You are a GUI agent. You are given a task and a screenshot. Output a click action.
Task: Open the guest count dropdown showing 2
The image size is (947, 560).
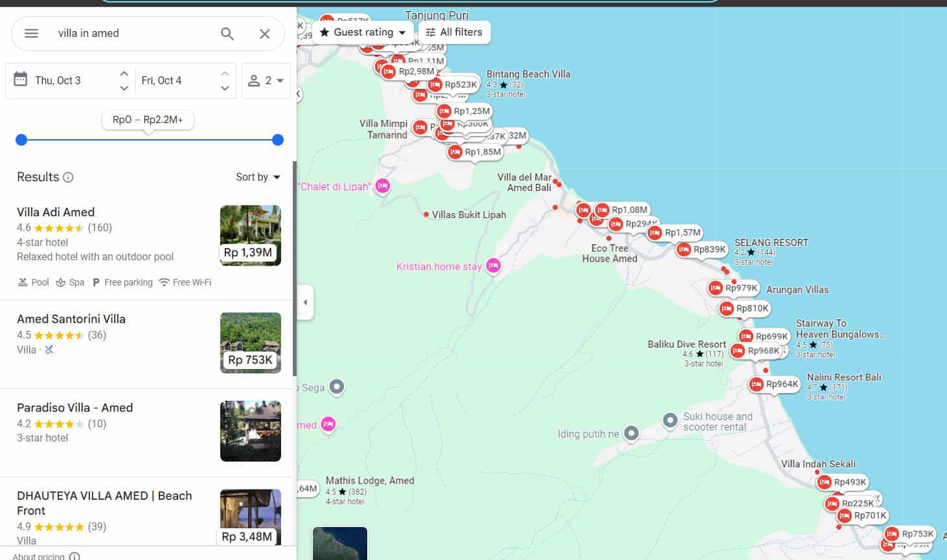(266, 80)
